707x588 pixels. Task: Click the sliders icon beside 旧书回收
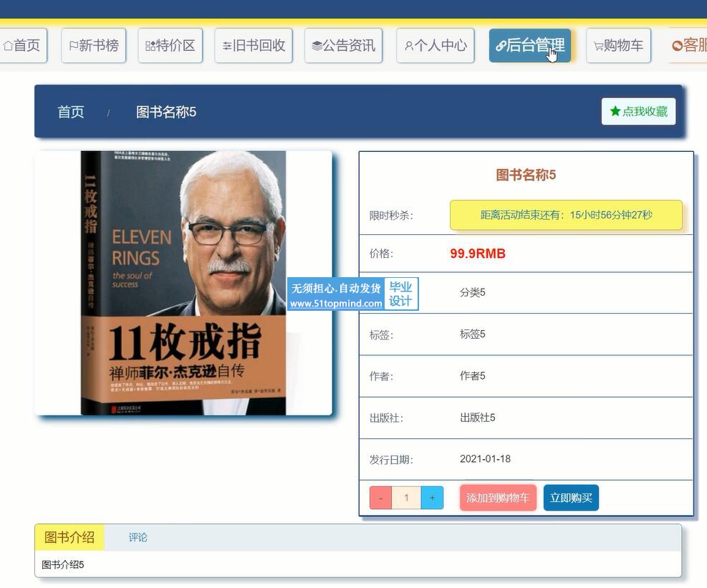click(227, 46)
